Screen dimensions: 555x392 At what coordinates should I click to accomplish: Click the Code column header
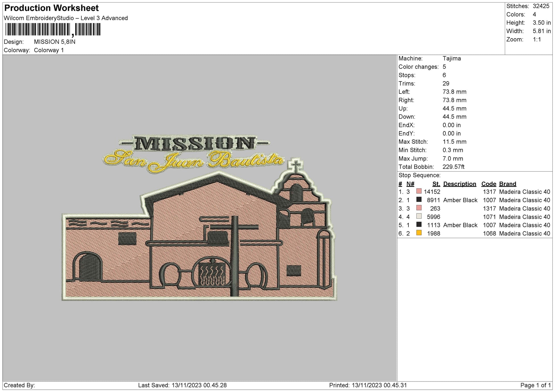click(488, 184)
